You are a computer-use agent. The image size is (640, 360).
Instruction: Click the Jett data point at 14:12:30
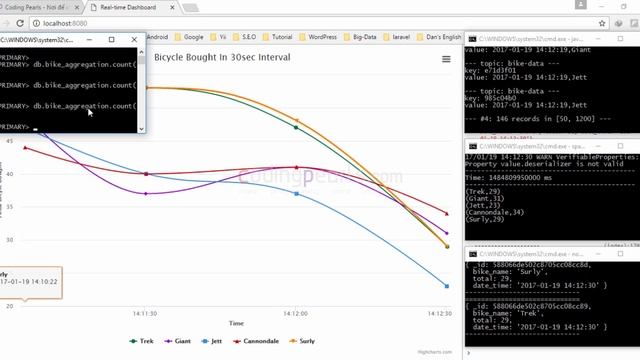coord(447,286)
